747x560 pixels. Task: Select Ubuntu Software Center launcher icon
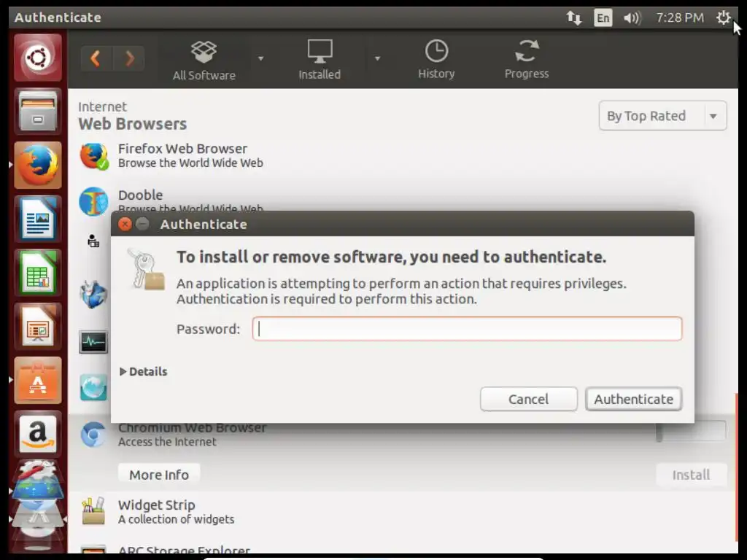(x=38, y=381)
